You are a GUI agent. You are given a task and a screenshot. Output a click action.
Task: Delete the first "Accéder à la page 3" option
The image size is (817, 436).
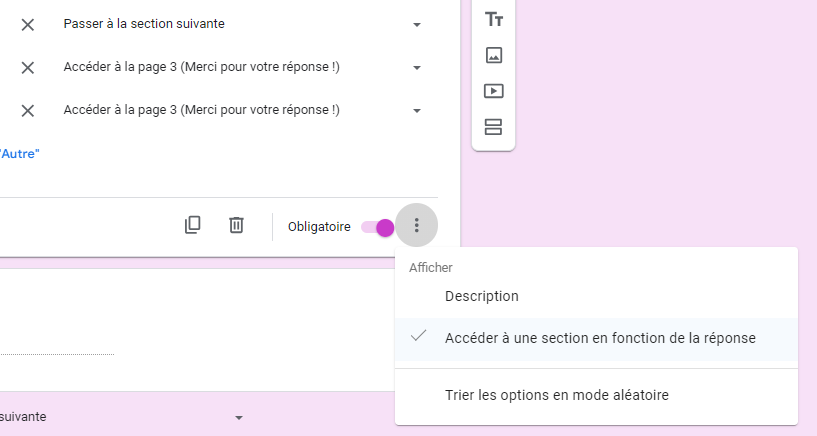coord(28,67)
